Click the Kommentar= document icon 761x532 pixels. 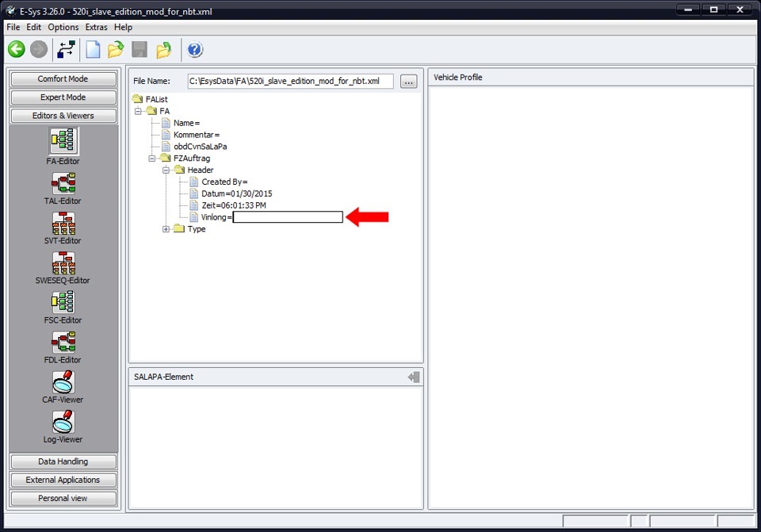point(166,135)
